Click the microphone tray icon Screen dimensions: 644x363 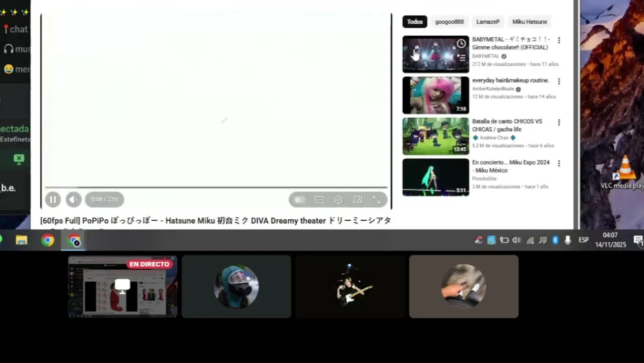[x=568, y=240]
